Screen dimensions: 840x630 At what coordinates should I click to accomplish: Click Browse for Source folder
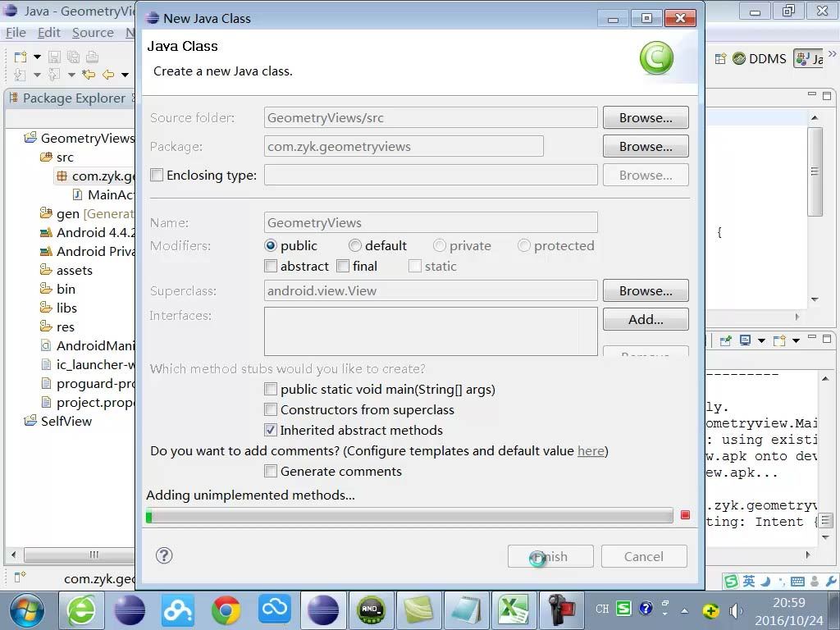646,117
